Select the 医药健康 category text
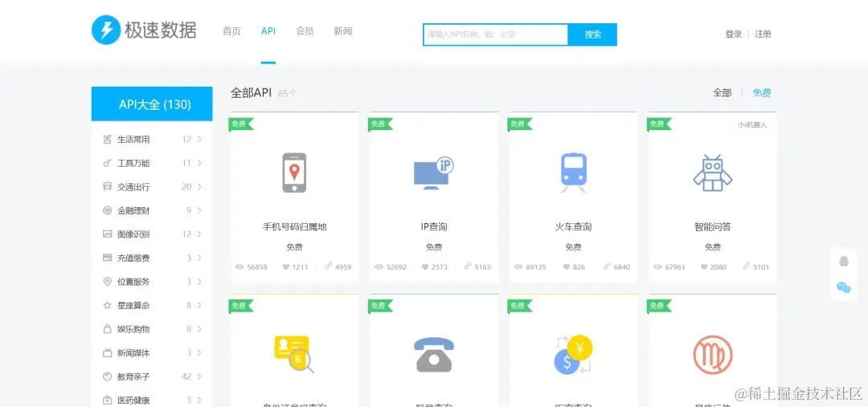 point(133,400)
